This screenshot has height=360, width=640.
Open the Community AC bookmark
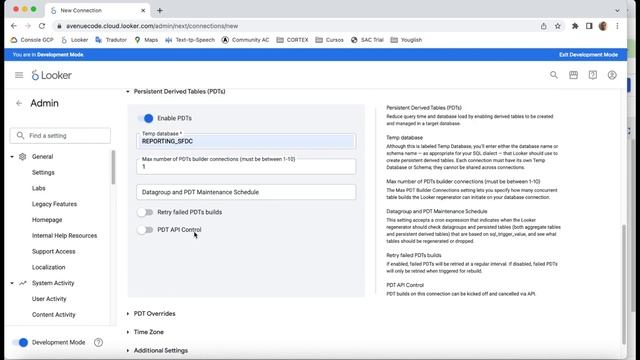(x=245, y=40)
